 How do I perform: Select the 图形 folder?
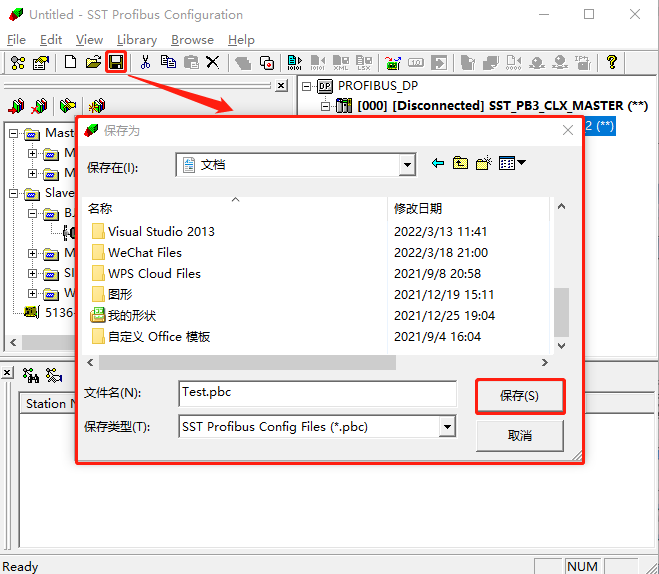point(112,295)
